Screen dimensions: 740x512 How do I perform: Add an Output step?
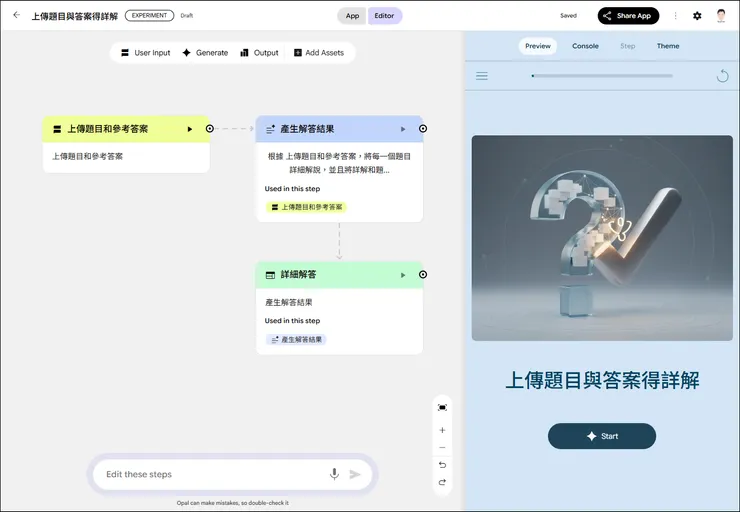(x=260, y=53)
